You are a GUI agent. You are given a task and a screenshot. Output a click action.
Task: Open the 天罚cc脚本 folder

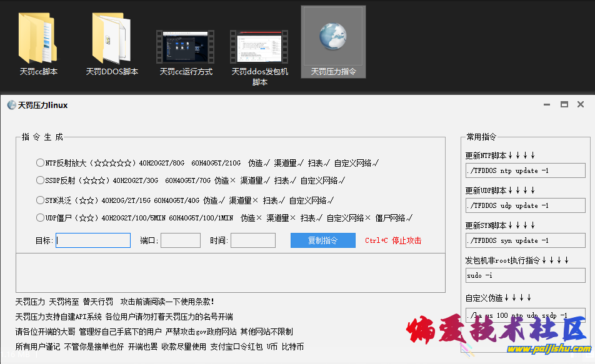(x=38, y=37)
